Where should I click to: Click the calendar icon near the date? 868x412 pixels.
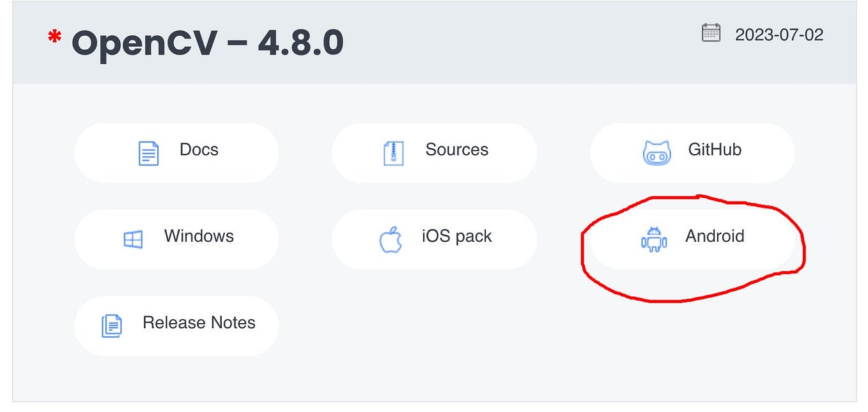712,34
